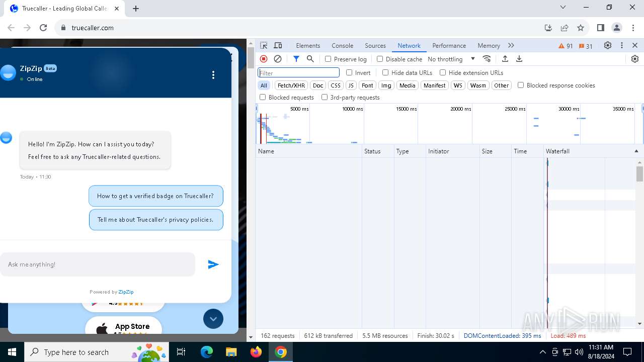The image size is (644, 362).
Task: Open the No throttling dropdown
Action: click(x=451, y=59)
